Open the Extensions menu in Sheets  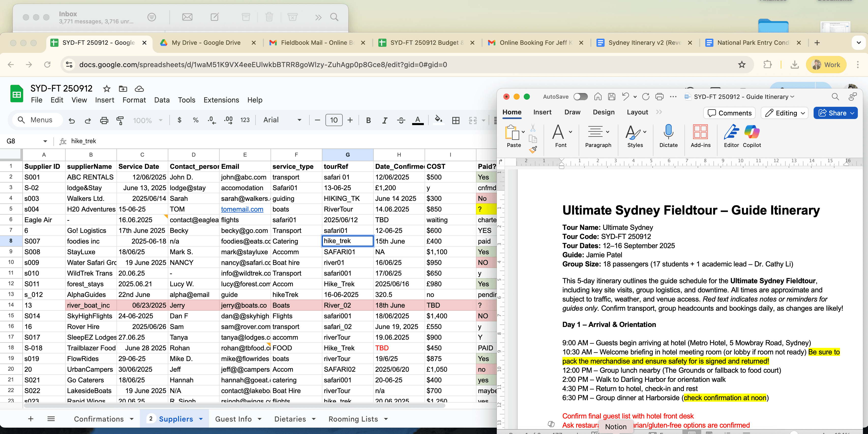click(221, 100)
